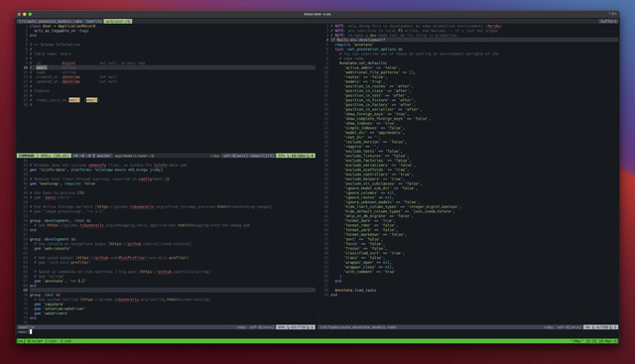Click the bigint column type
The image size is (635, 364).
(x=68, y=62)
